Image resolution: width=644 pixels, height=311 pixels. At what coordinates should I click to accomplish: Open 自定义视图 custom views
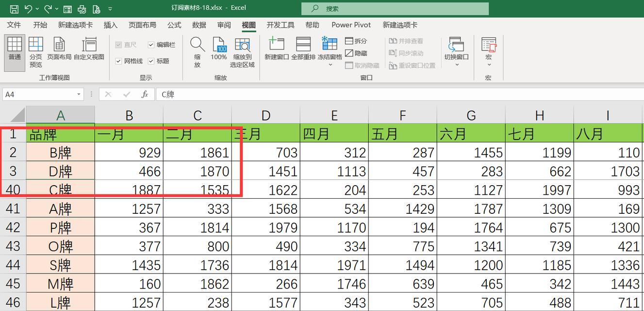click(89, 49)
